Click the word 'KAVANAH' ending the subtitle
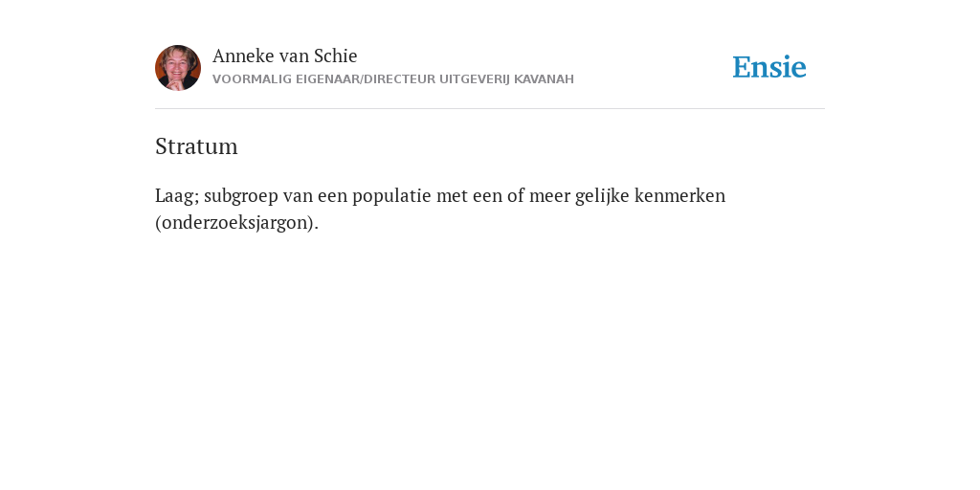Viewport: 980px width, 490px height. (x=544, y=79)
